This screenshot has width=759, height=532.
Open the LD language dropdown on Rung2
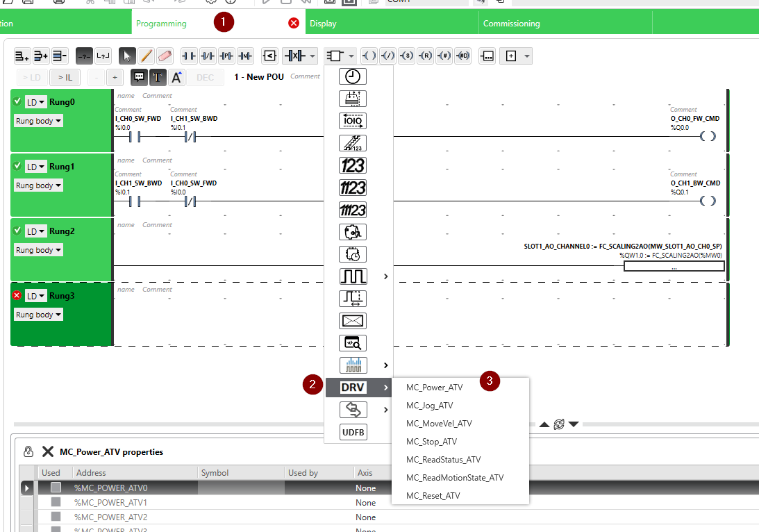pos(35,231)
